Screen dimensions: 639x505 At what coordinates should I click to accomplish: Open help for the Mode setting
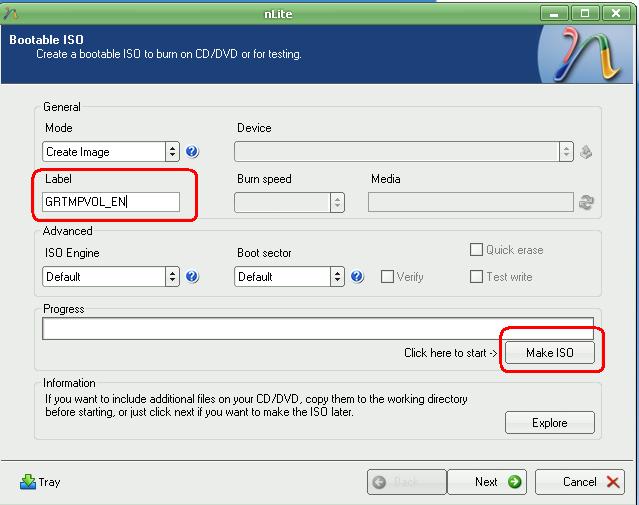click(x=192, y=152)
